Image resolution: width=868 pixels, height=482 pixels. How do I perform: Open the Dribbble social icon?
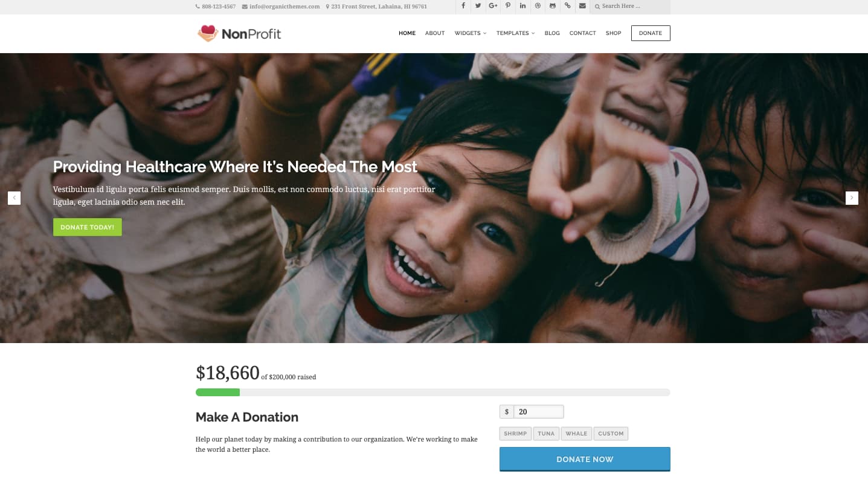click(538, 6)
